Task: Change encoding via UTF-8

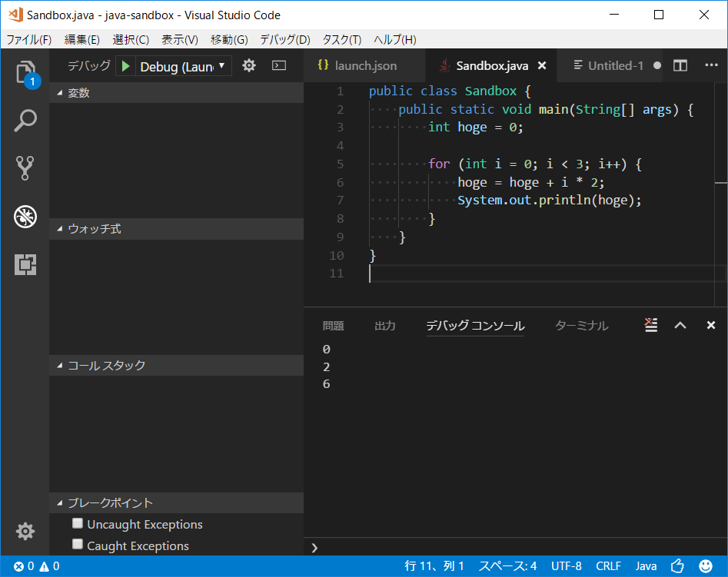Action: coord(566,566)
